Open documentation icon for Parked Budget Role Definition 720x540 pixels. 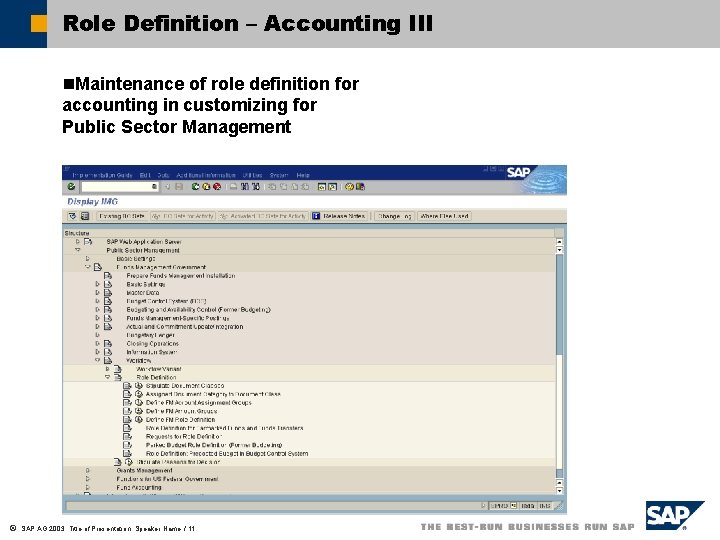pos(127,445)
